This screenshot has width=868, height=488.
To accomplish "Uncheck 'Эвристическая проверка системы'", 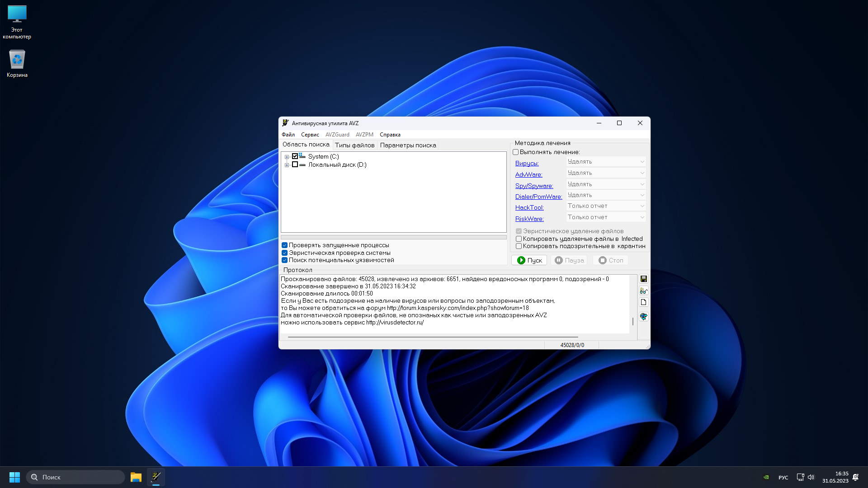I will tap(285, 253).
